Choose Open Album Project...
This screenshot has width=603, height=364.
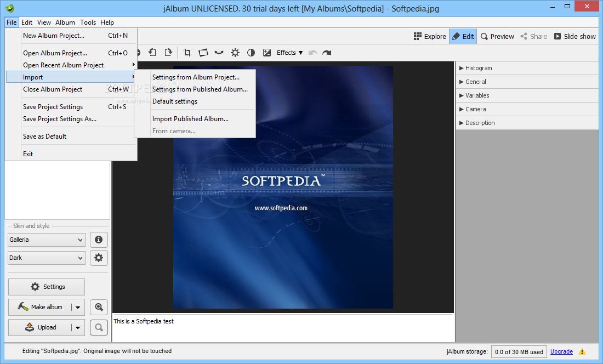click(x=71, y=53)
